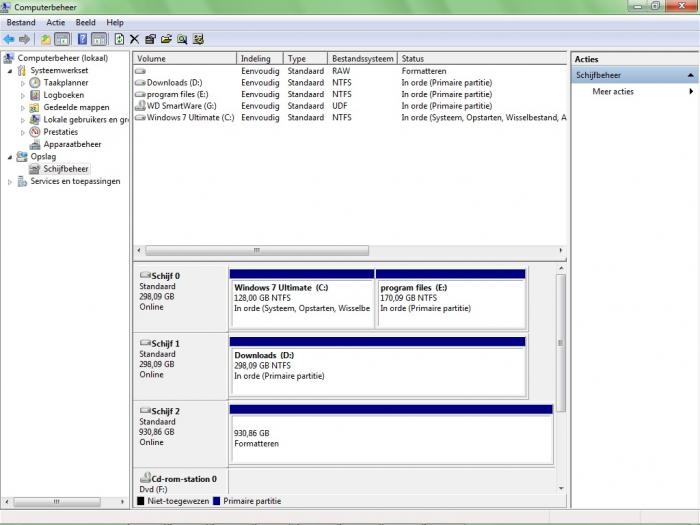700x525 pixels.
Task: Click the disk settings toolbar icon
Action: coord(198,39)
